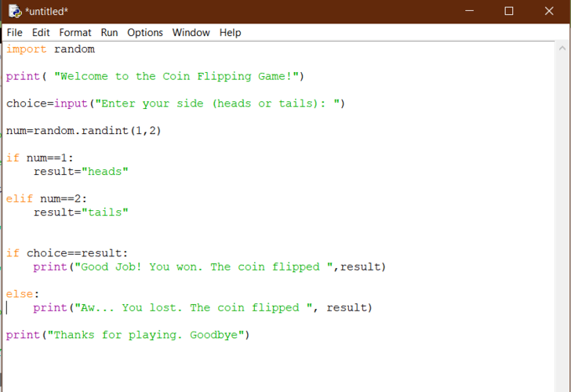Screen dimensions: 571x392
Task: Open the Options menu
Action: click(145, 33)
